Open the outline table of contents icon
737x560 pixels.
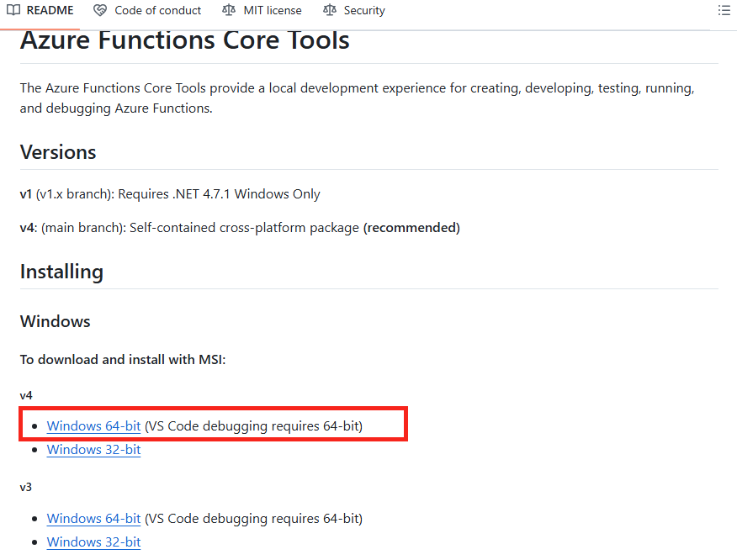[x=724, y=10]
